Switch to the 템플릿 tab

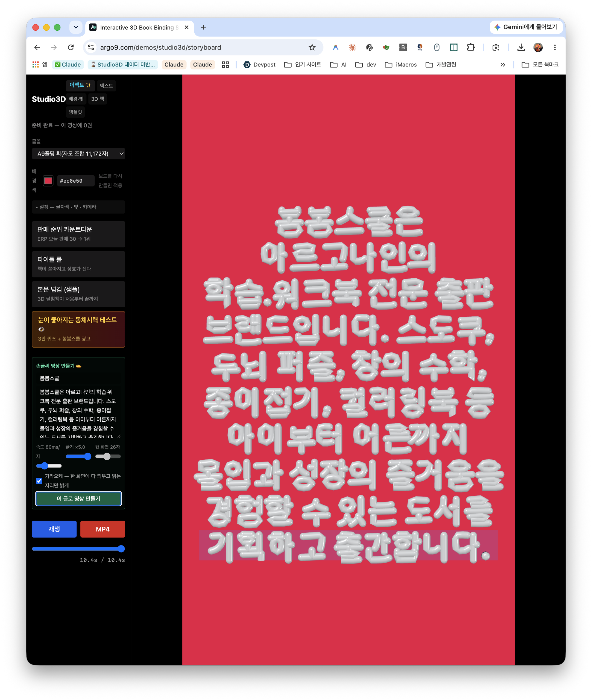coord(75,112)
